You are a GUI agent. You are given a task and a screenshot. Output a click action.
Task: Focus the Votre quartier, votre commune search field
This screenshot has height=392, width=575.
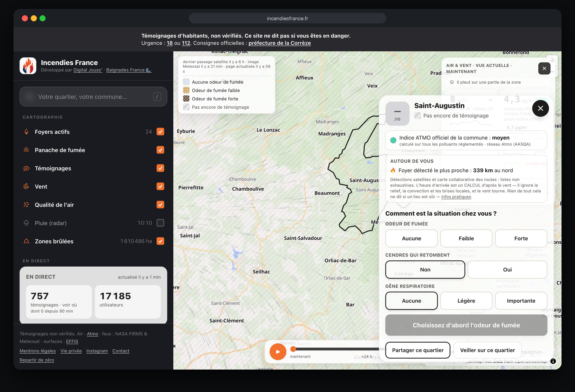click(93, 97)
